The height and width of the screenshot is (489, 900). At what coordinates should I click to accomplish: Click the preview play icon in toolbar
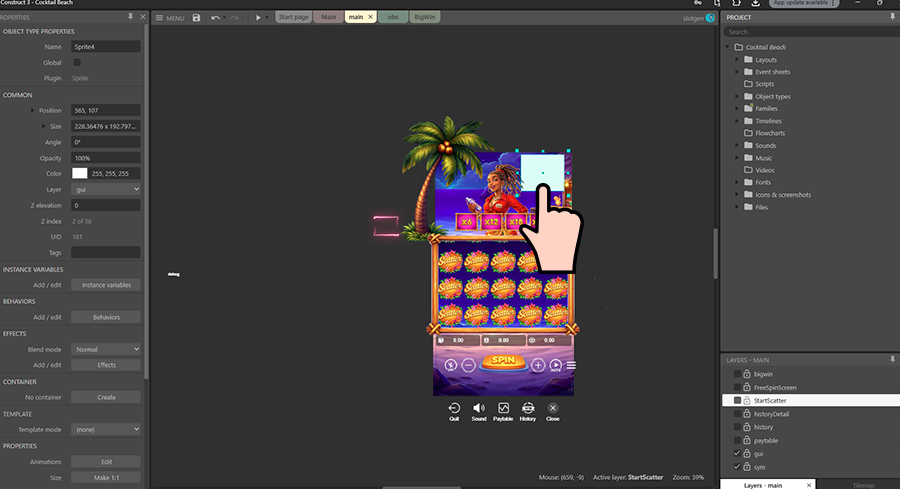point(258,18)
